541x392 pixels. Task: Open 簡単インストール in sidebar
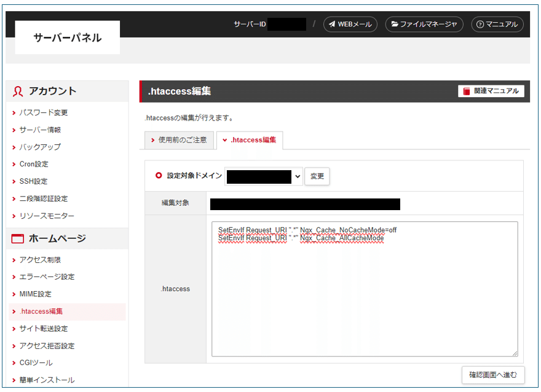point(47,380)
